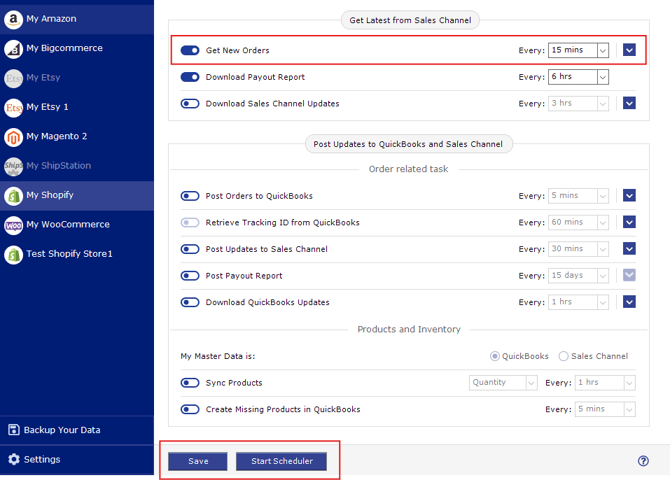670x480 pixels.
Task: Expand blue arrow options for Get New Orders
Action: tap(629, 50)
